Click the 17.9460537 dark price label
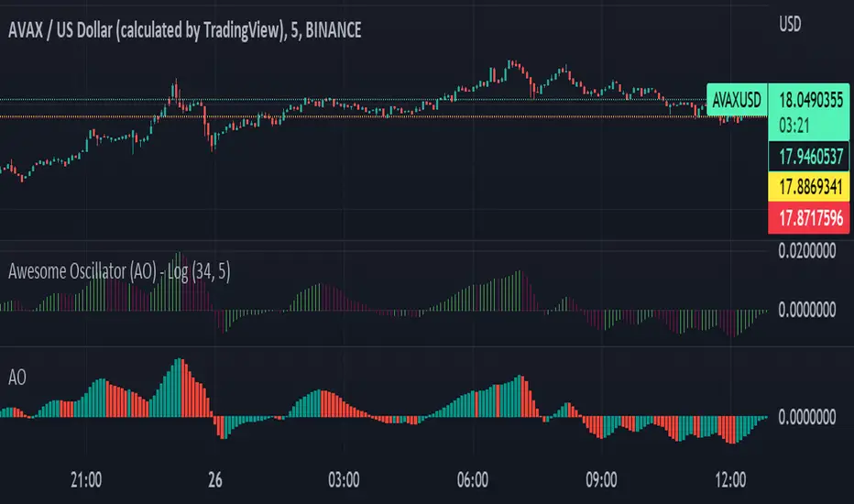This screenshot has height=504, width=854. tap(809, 157)
